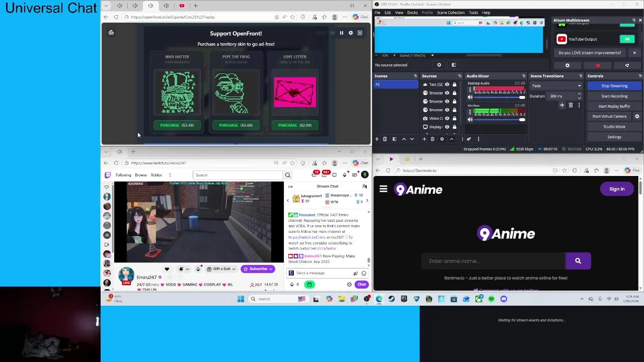Purchase the Love Letter skin
This screenshot has width=644, height=362.
[295, 125]
